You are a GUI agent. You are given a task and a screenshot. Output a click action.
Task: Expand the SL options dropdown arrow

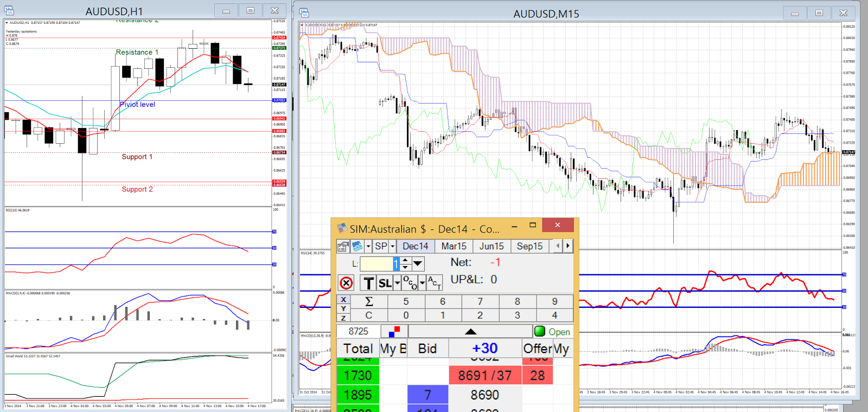[x=397, y=284]
